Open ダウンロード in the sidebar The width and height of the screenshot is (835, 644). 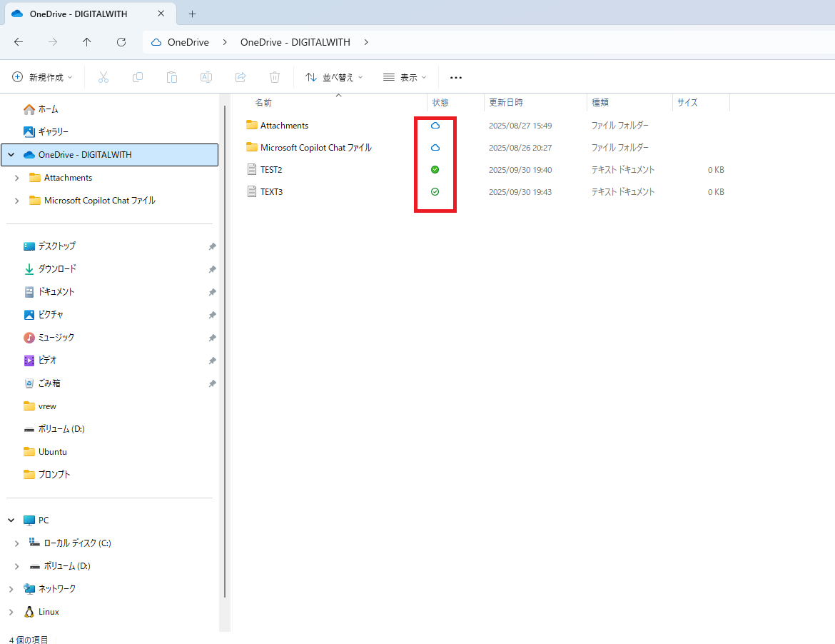pyautogui.click(x=57, y=269)
